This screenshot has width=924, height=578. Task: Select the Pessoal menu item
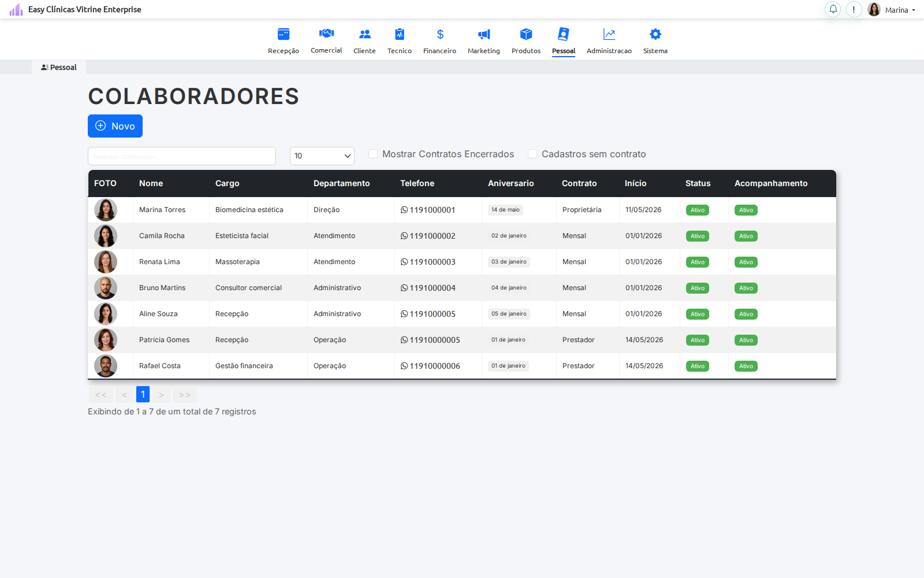[x=564, y=40]
